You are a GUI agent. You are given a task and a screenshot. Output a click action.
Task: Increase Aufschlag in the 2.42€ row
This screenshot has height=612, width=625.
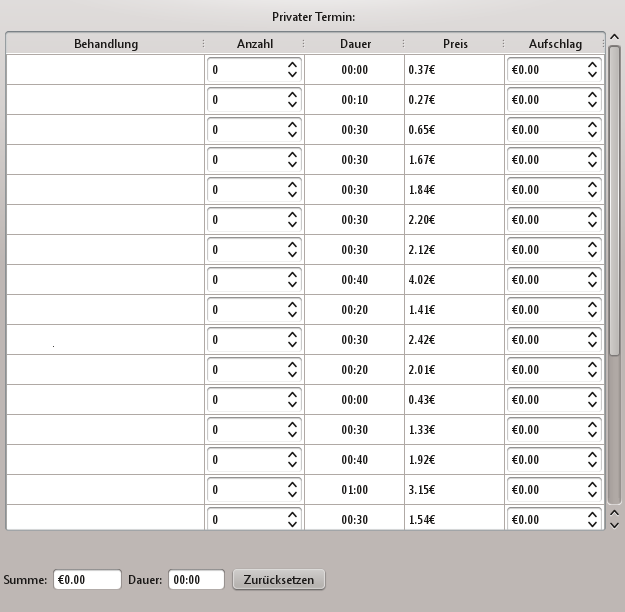(x=592, y=335)
